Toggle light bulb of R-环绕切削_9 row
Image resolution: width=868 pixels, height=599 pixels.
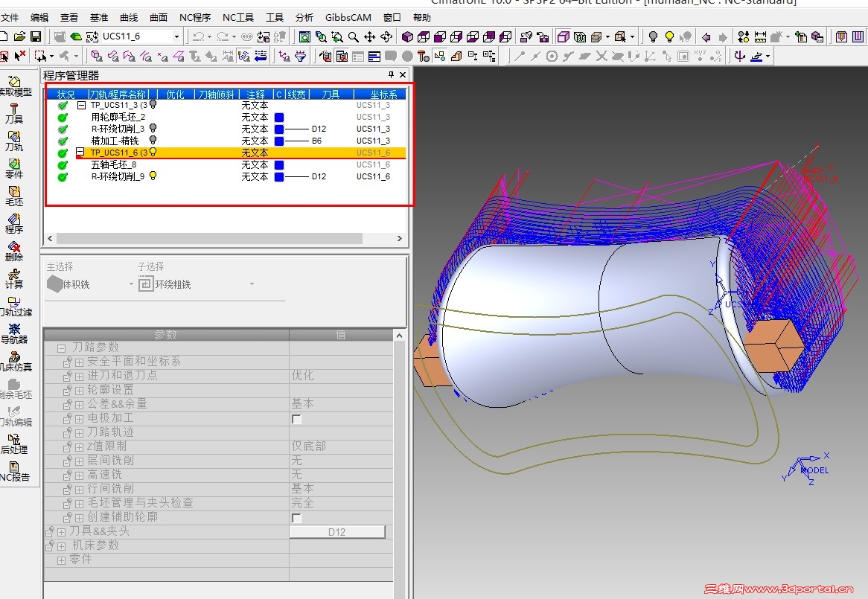pyautogui.click(x=153, y=176)
